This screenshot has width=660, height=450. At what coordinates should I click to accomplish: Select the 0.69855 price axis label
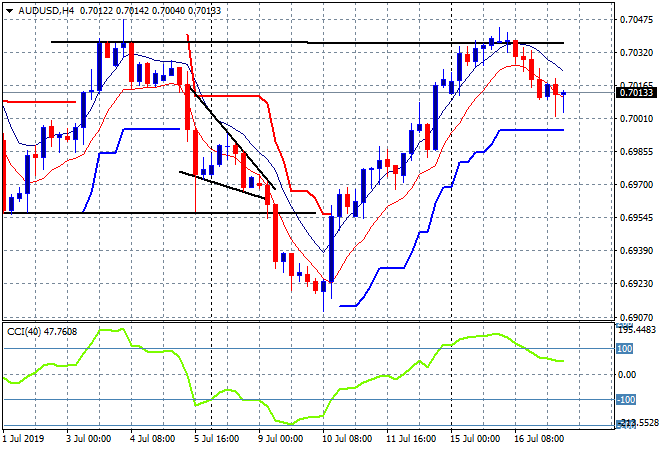636,152
